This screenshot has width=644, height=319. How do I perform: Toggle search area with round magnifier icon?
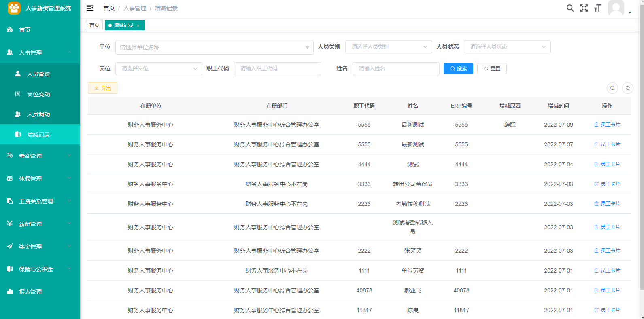click(612, 88)
